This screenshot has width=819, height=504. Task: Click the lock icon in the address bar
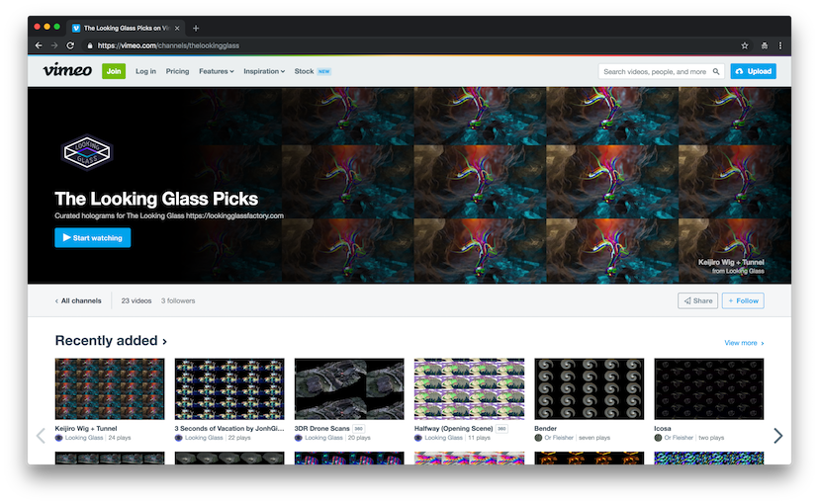point(90,45)
